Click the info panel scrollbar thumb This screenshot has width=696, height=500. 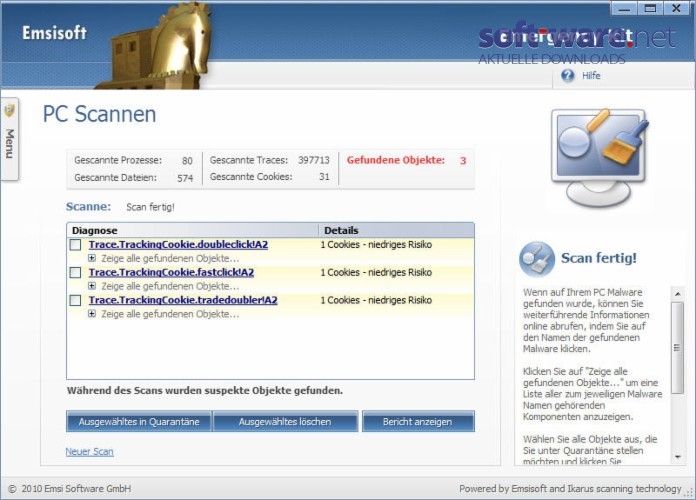coord(677,348)
